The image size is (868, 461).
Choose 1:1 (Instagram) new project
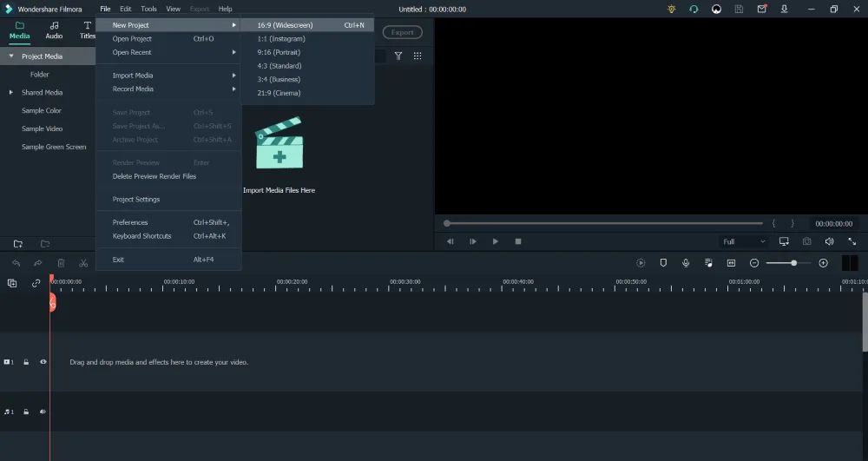(307, 39)
